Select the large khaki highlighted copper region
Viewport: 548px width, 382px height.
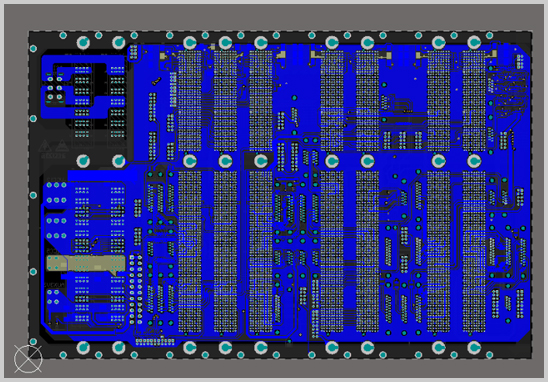pos(86,264)
